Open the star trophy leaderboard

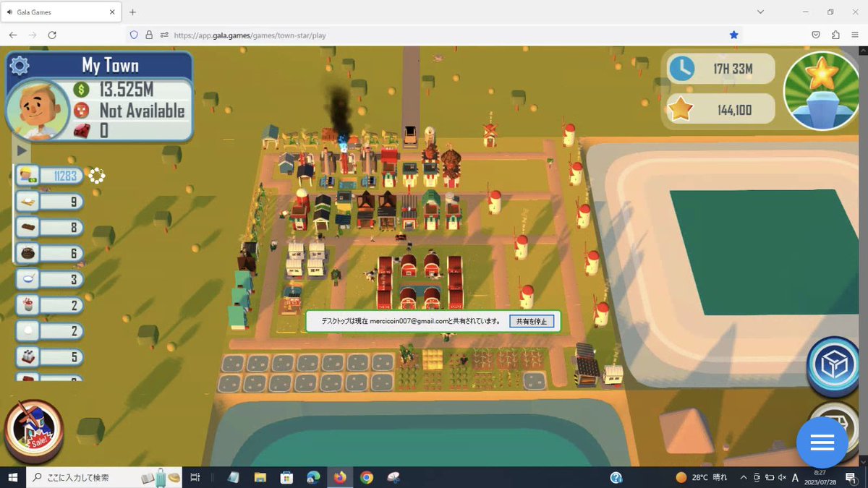pyautogui.click(x=822, y=90)
